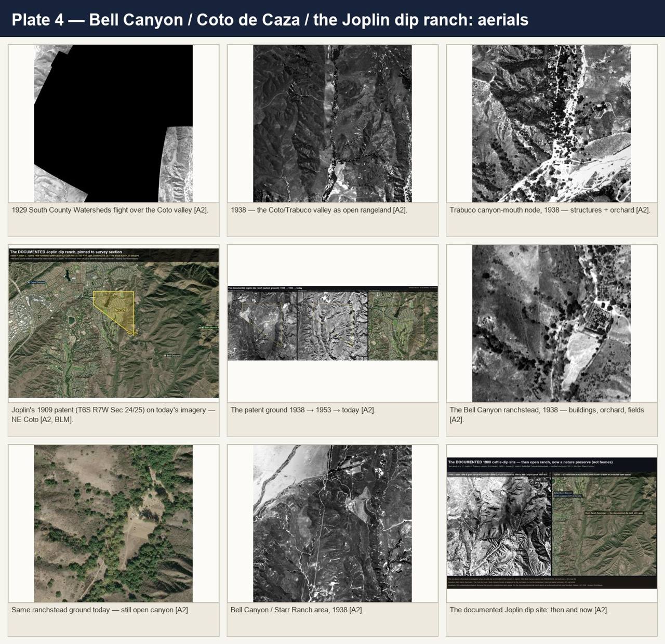Image resolution: width=665 pixels, height=644 pixels.
Task: Open the 1929 South County Watersheds flight image
Action: pos(113,124)
